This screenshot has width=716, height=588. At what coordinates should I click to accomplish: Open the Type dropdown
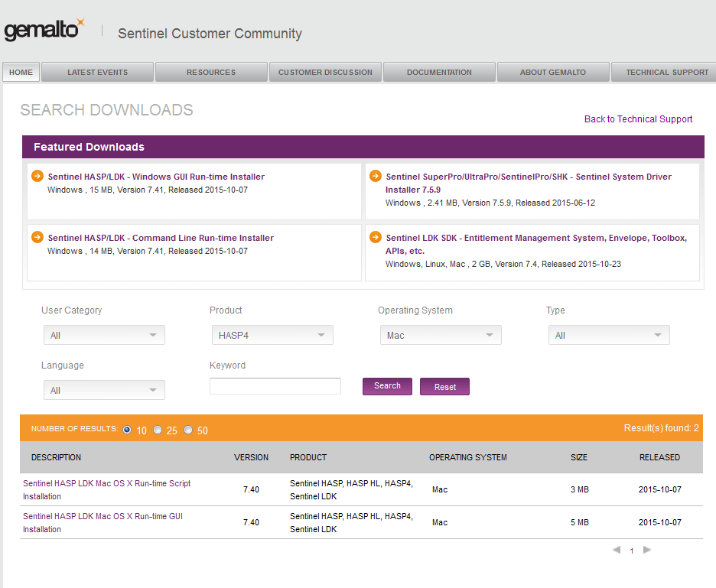point(609,335)
